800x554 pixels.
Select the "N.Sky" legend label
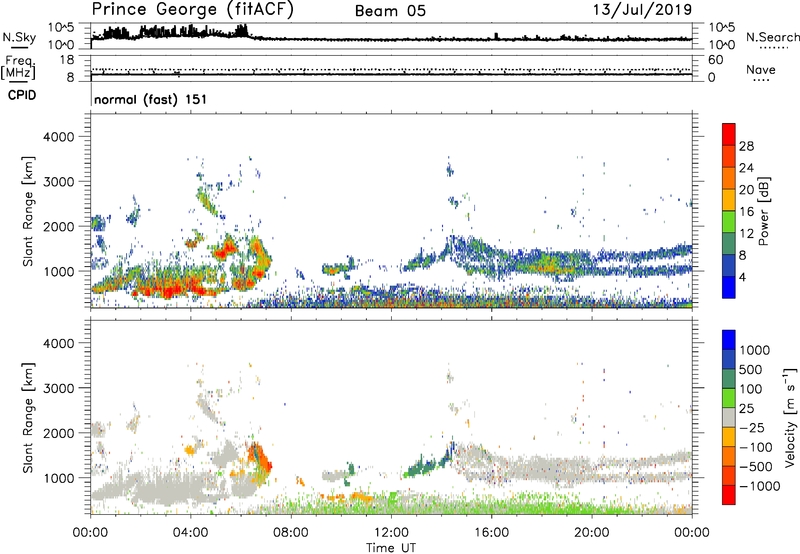click(19, 37)
